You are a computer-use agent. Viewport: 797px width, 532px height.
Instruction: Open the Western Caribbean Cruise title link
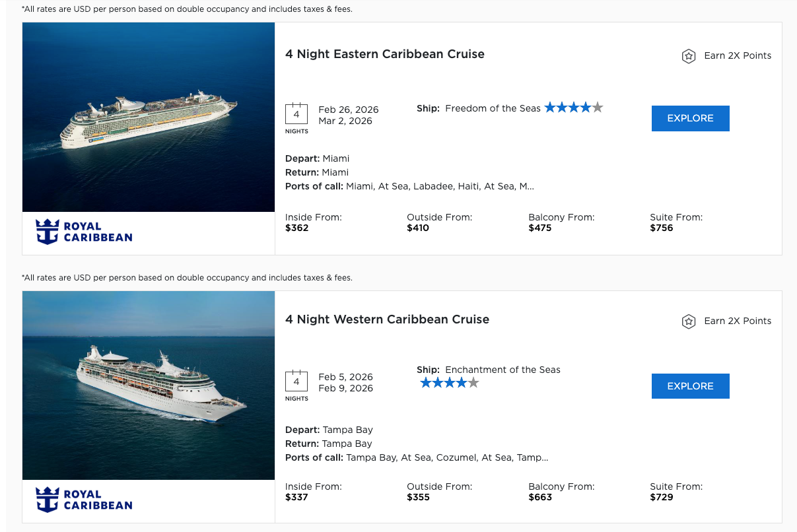[x=387, y=319]
